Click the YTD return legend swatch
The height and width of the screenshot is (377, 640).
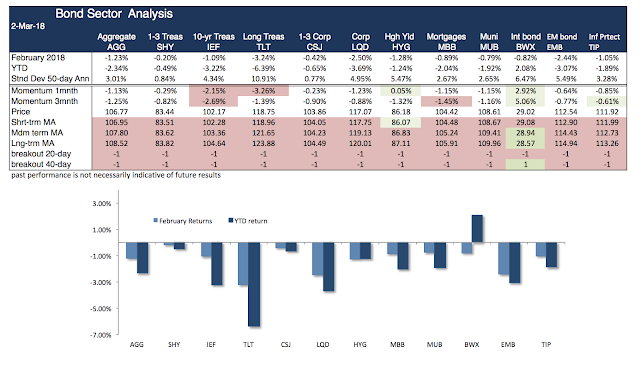point(231,221)
